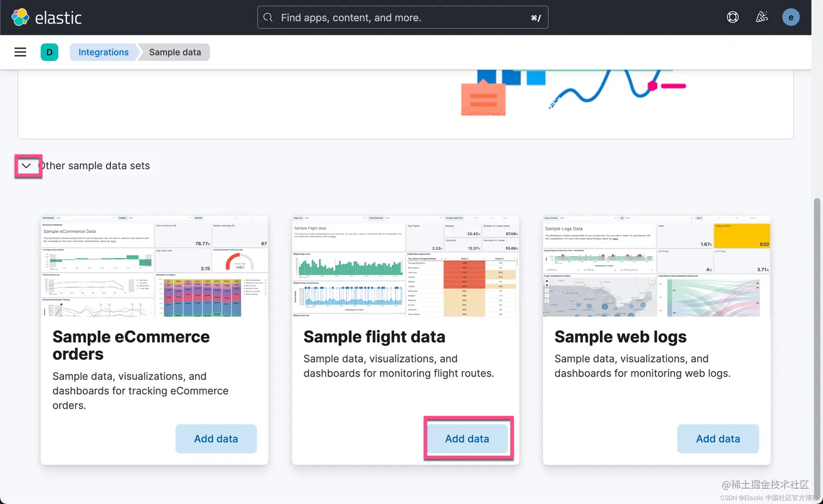The image size is (823, 504).
Task: Click the Sample flight data dashboard thumbnail
Action: tap(406, 266)
